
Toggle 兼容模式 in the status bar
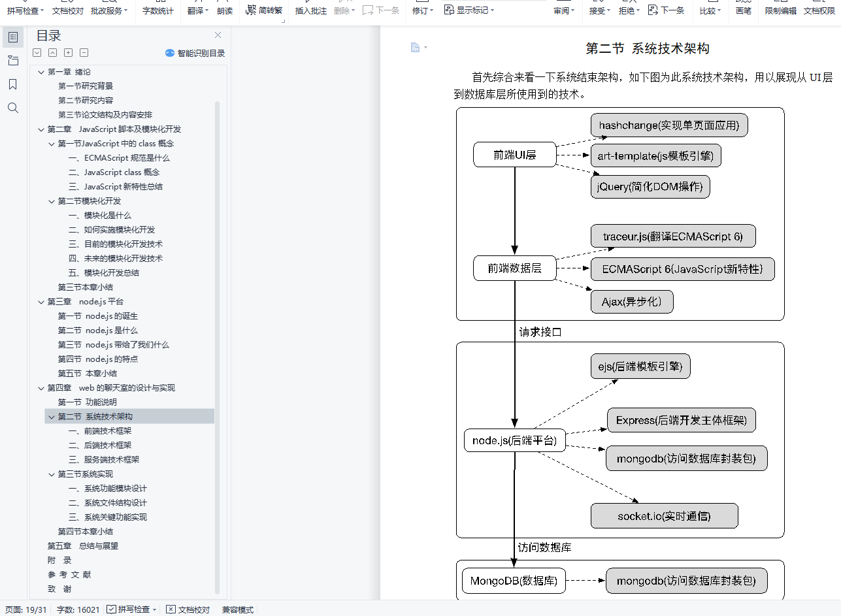click(237, 609)
